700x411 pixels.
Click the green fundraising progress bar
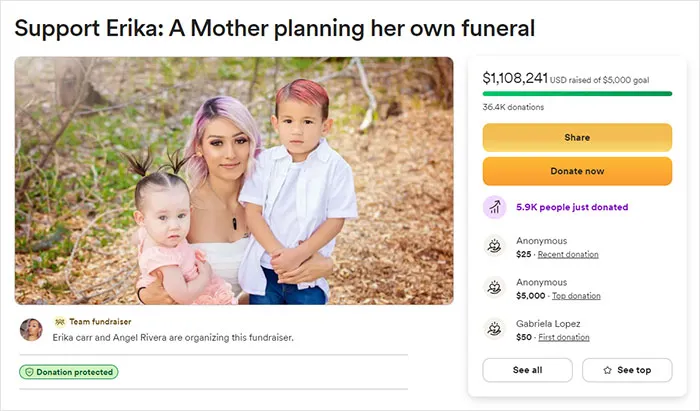click(577, 94)
